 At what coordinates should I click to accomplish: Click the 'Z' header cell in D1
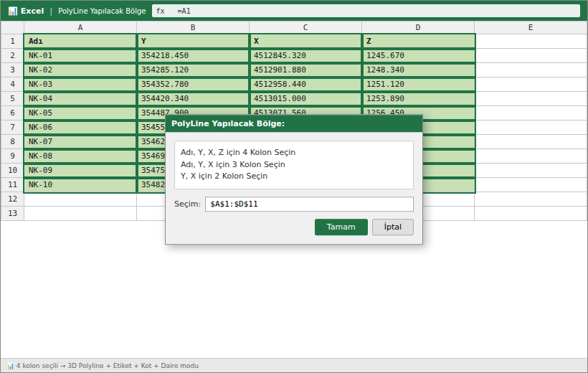(419, 41)
